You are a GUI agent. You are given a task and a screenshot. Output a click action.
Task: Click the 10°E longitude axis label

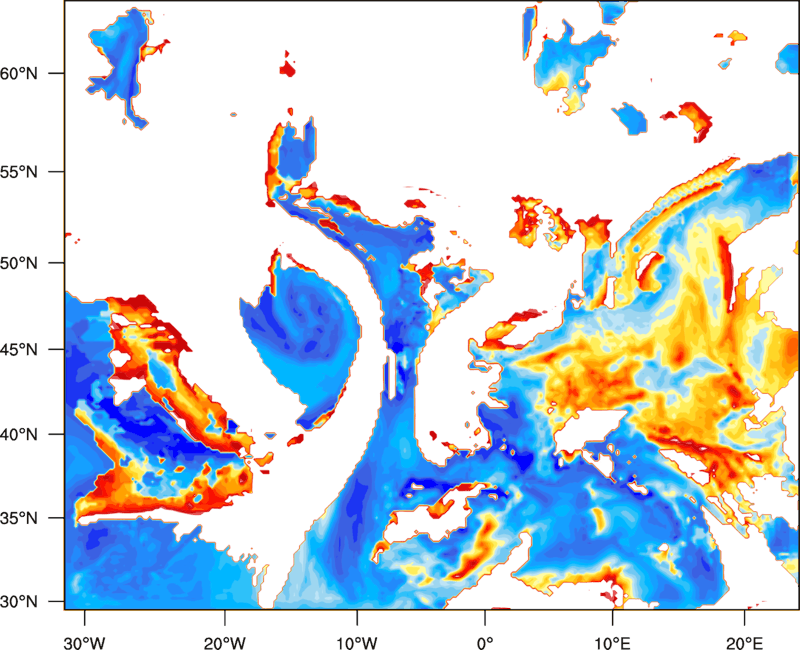(x=612, y=643)
